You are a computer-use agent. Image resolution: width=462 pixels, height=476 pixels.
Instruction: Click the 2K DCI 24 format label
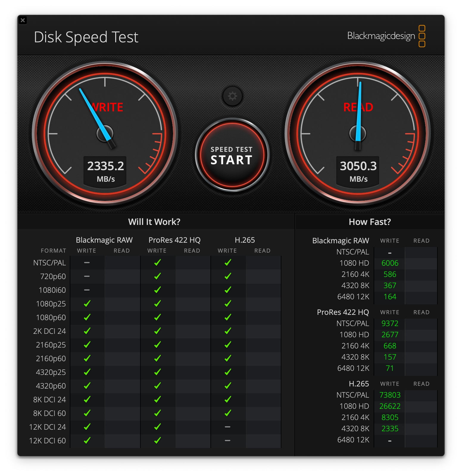49,331
